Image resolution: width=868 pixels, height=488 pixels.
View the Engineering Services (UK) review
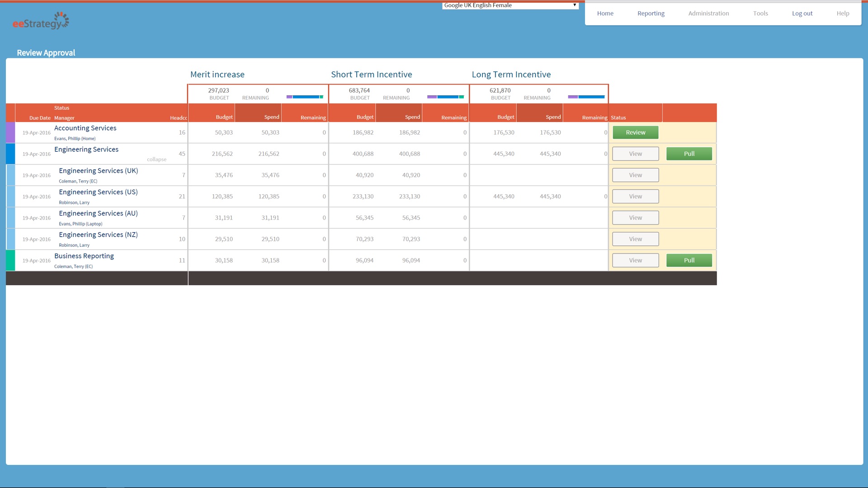point(635,175)
